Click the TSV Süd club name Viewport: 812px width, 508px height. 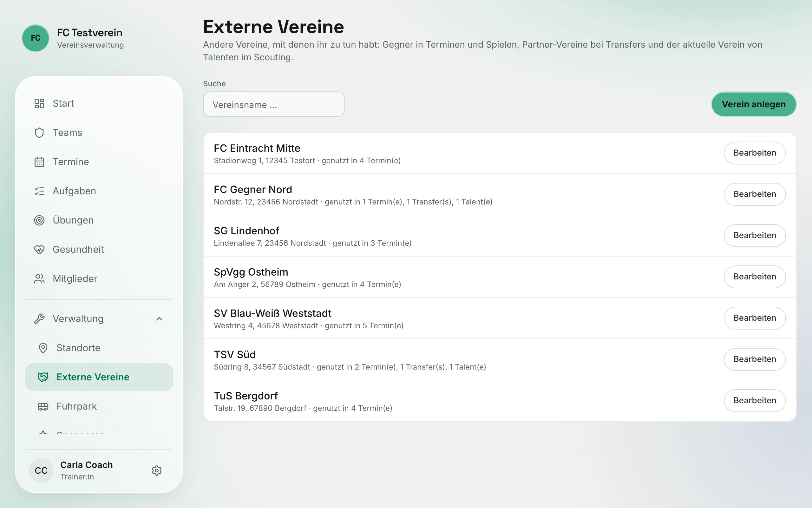(x=235, y=354)
